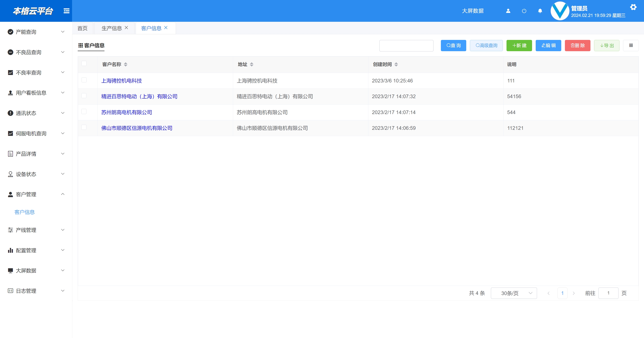The height and width of the screenshot is (338, 644).
Task: Click the 编辑 edit button
Action: click(548, 45)
